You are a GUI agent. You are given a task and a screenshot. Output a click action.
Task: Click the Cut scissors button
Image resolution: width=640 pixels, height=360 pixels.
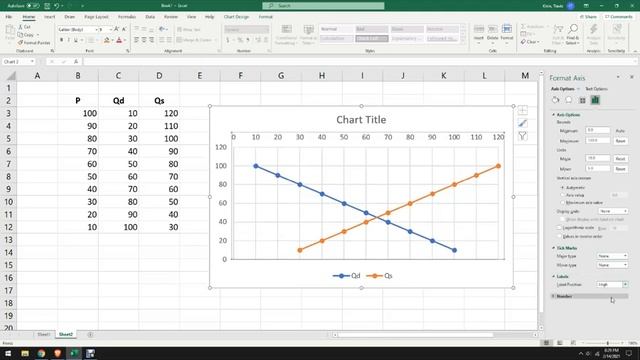click(24, 27)
